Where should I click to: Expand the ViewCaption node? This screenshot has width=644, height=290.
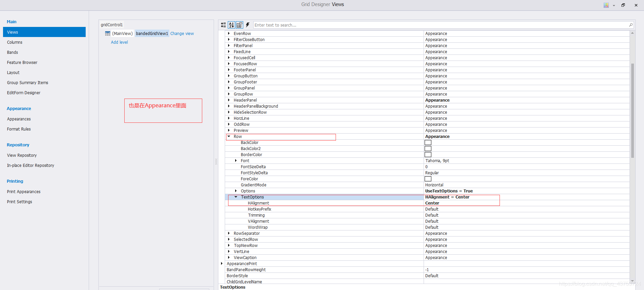pyautogui.click(x=229, y=257)
